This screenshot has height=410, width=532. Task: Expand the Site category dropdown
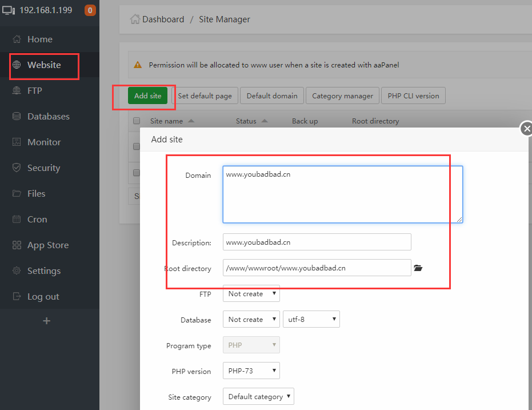258,397
